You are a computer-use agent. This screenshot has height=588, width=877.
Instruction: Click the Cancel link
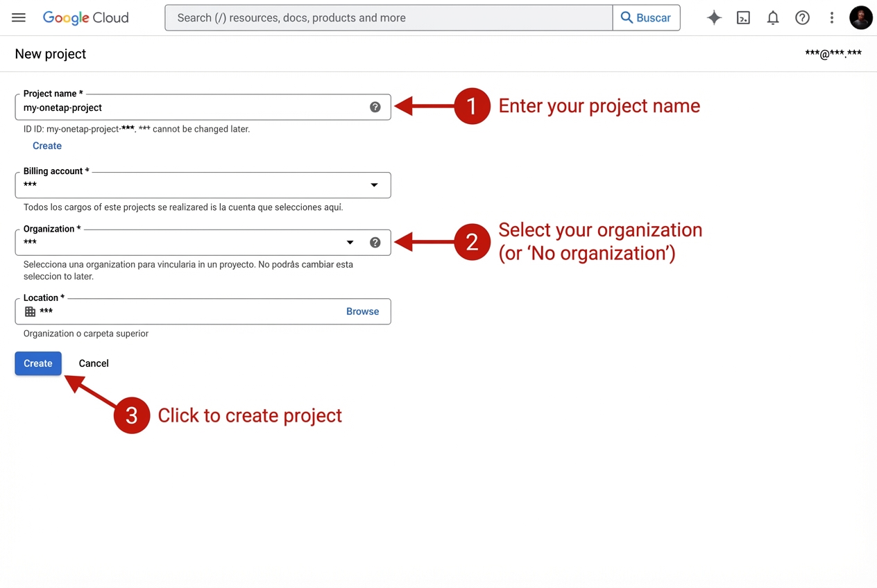[x=93, y=363]
